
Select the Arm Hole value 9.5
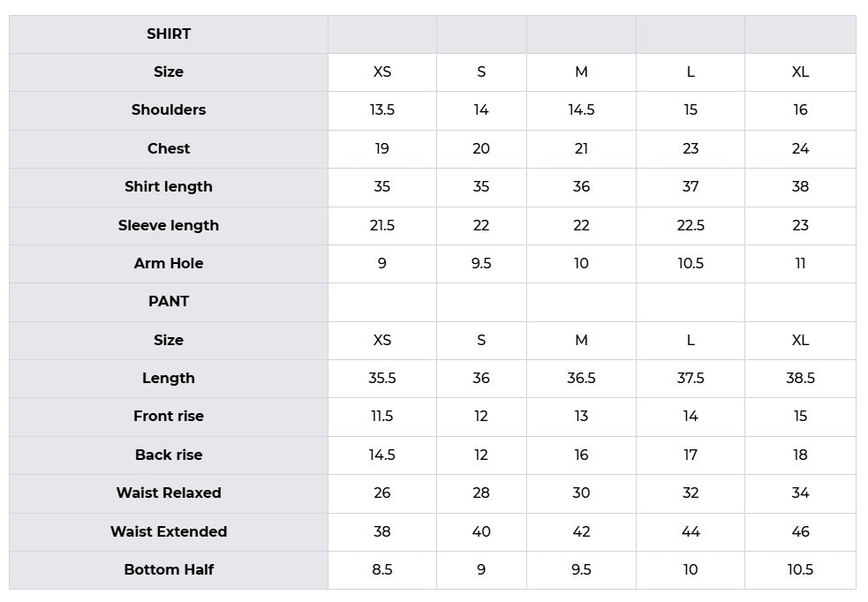[x=481, y=264]
